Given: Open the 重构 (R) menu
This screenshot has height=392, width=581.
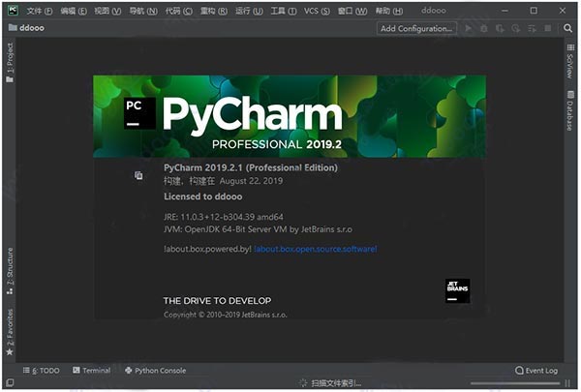Looking at the screenshot, I should pyautogui.click(x=214, y=11).
